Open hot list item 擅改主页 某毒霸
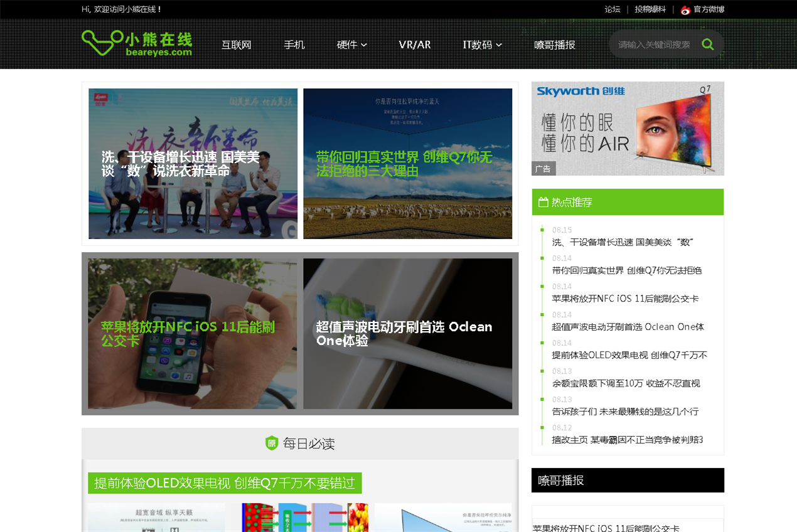Viewport: 797px width, 532px height. [x=628, y=440]
